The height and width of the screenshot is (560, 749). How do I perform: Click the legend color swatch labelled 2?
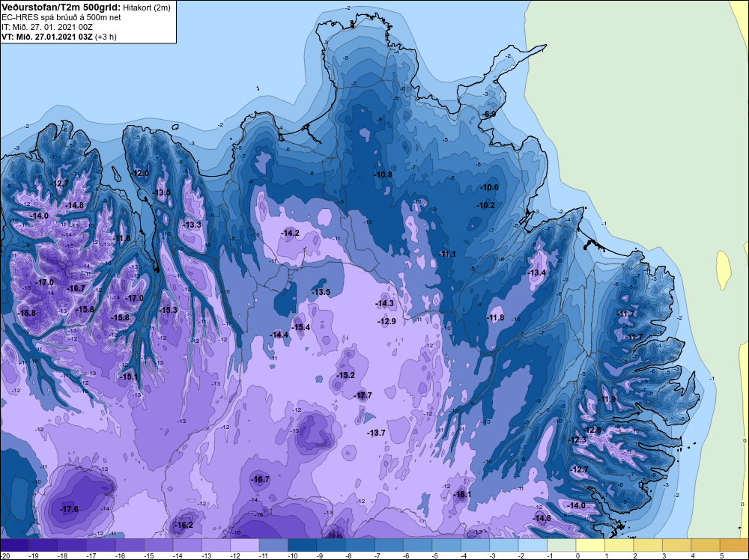pos(648,545)
